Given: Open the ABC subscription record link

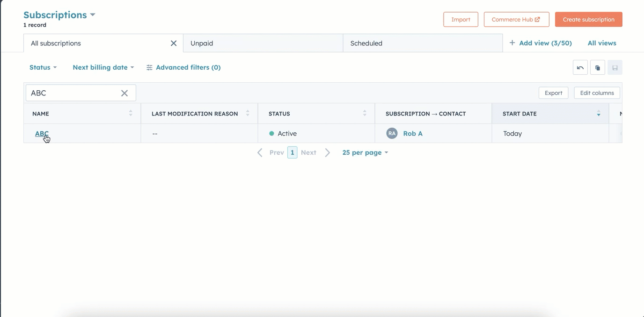Looking at the screenshot, I should pyautogui.click(x=41, y=133).
